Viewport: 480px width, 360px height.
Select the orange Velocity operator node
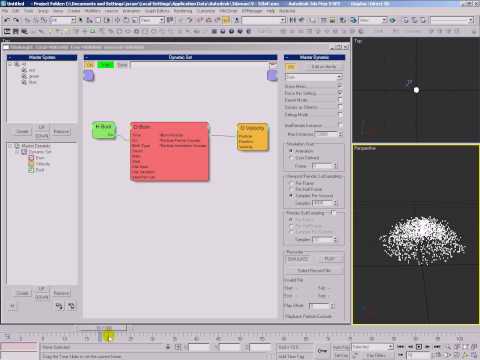253,137
